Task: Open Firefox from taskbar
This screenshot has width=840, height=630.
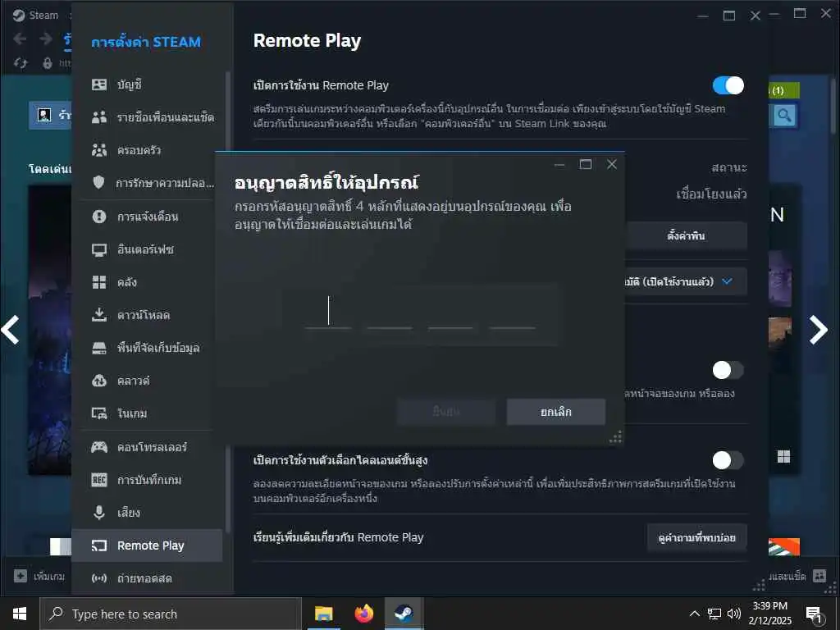Action: pos(363,614)
